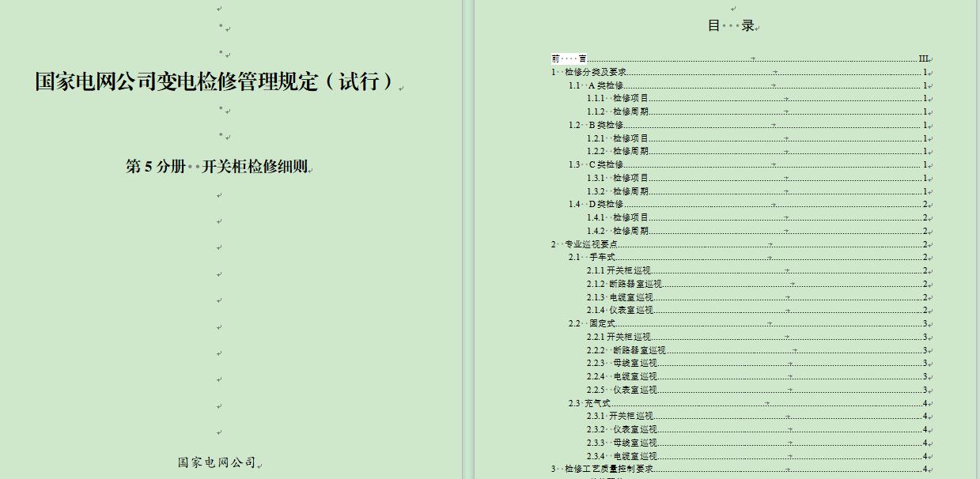Open TOC entry 1.1.2 检修周期

coord(758,111)
